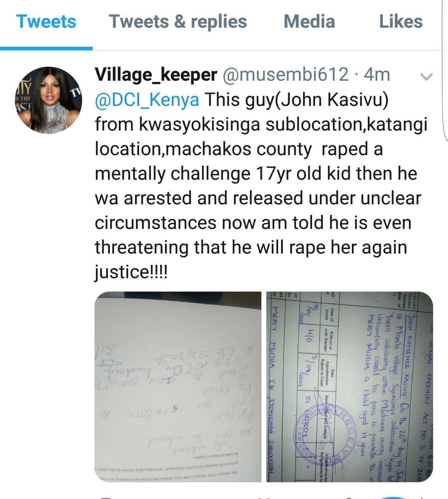View the left handwritten note photo
The width and height of the screenshot is (448, 499).
(178, 387)
